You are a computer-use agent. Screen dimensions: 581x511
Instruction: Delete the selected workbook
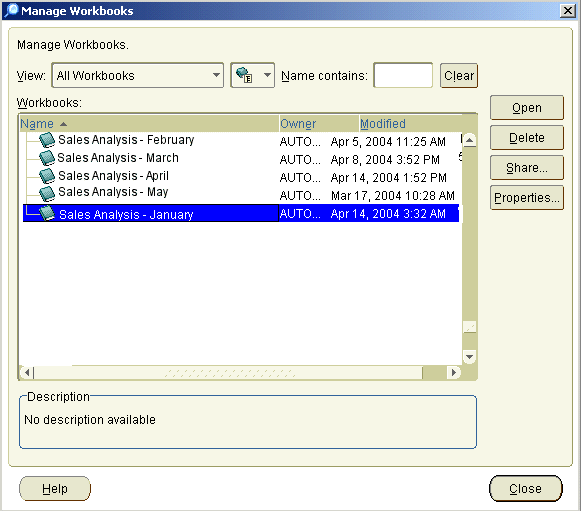pyautogui.click(x=527, y=138)
